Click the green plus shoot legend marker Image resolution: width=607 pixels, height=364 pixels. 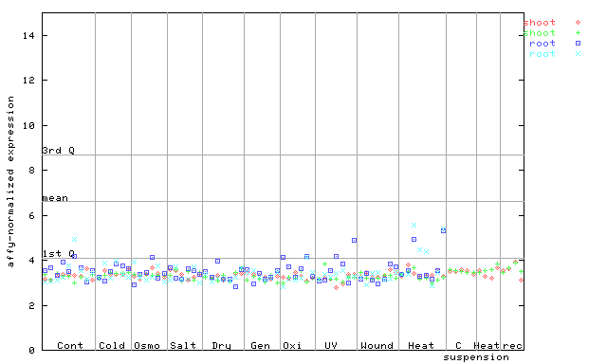coord(578,33)
